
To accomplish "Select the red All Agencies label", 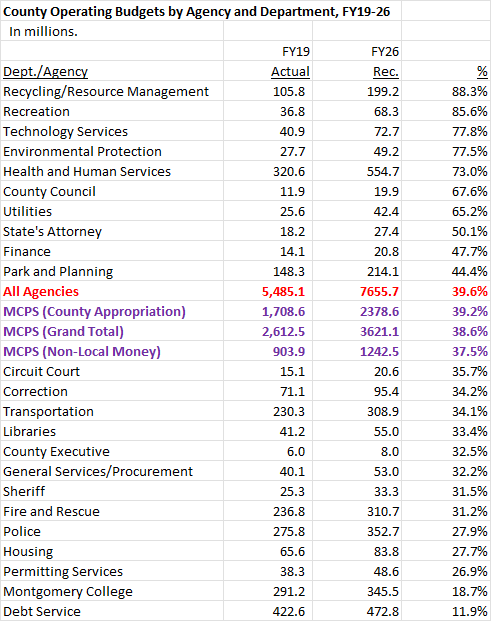I will tap(41, 291).
